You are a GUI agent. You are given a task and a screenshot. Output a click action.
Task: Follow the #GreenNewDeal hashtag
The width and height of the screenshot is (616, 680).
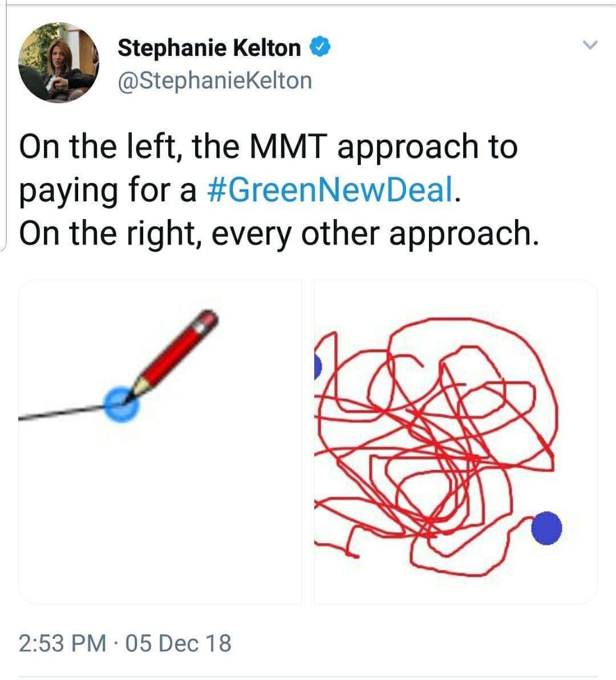[x=329, y=190]
